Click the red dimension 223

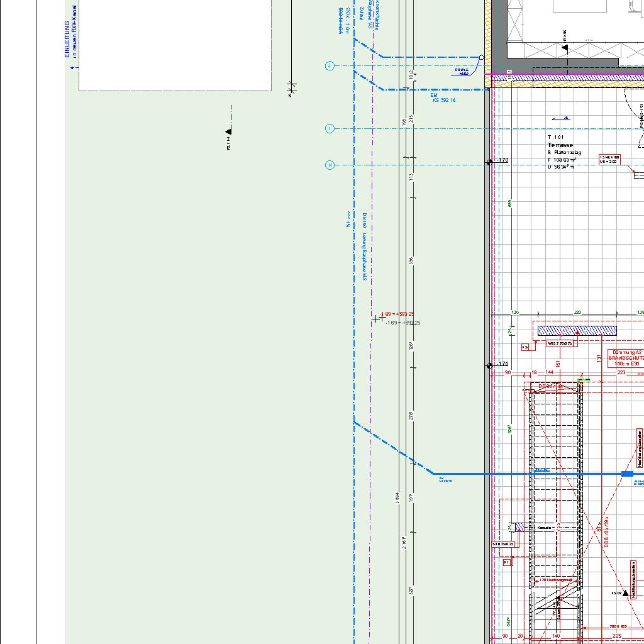[x=621, y=372]
